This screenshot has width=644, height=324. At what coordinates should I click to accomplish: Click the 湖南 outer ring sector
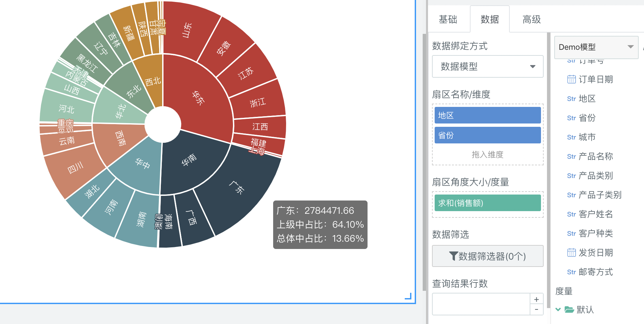[x=141, y=219]
